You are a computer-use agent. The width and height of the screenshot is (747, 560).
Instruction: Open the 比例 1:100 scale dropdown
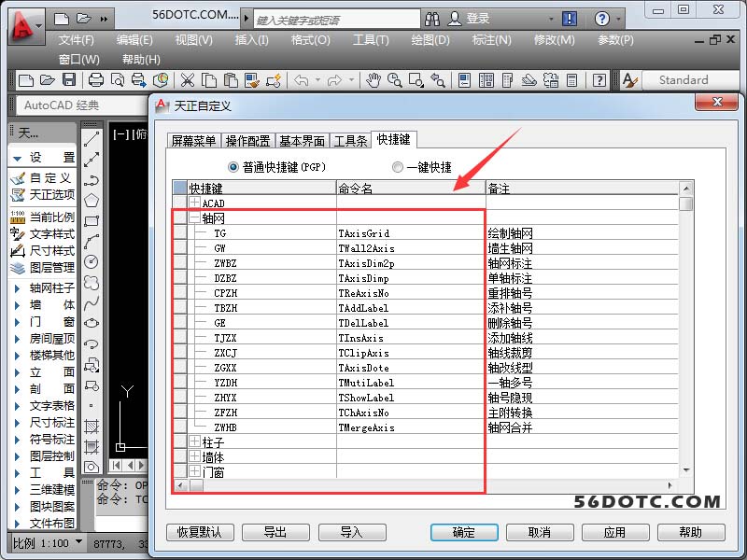78,542
